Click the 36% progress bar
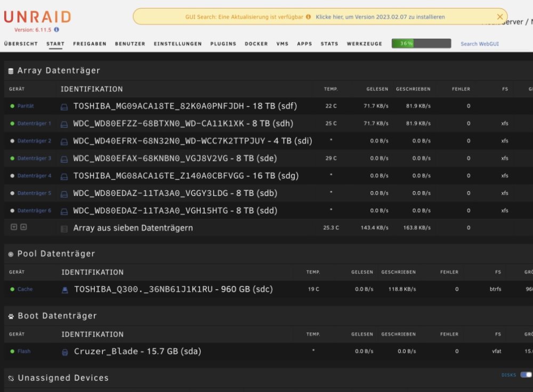This screenshot has width=533, height=392. tap(421, 44)
